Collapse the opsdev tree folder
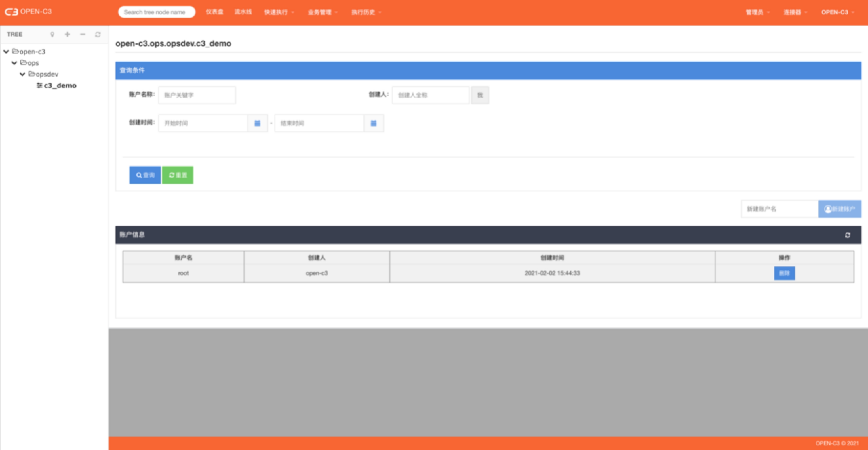The height and width of the screenshot is (450, 868). [x=22, y=74]
